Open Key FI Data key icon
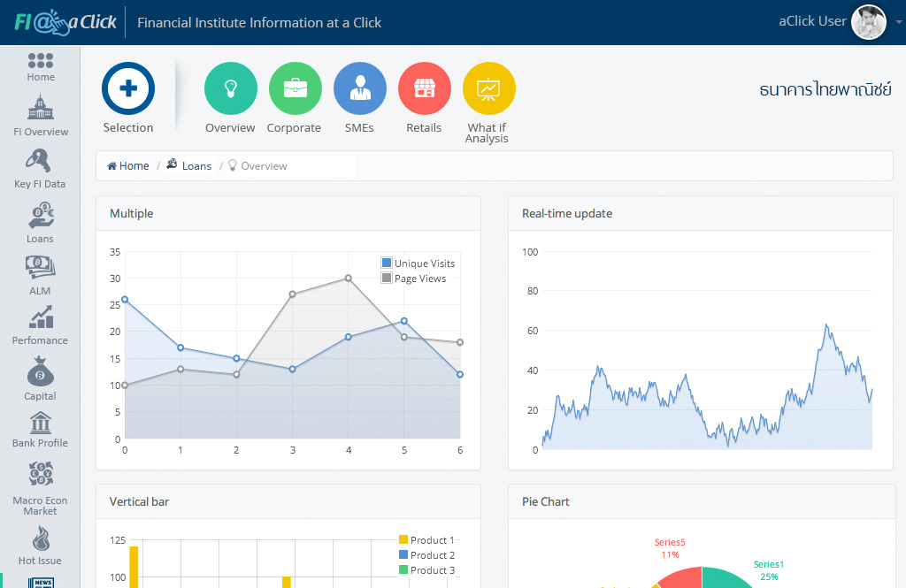Screen dimensions: 906x588 [x=38, y=161]
